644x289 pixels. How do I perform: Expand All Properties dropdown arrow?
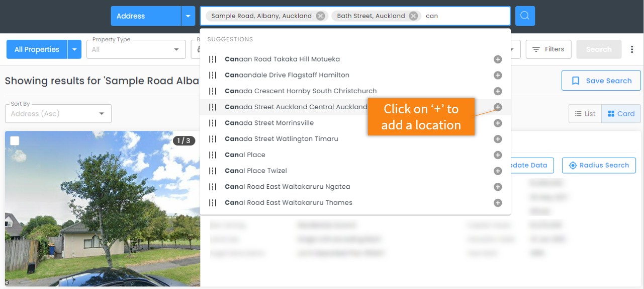(74, 49)
